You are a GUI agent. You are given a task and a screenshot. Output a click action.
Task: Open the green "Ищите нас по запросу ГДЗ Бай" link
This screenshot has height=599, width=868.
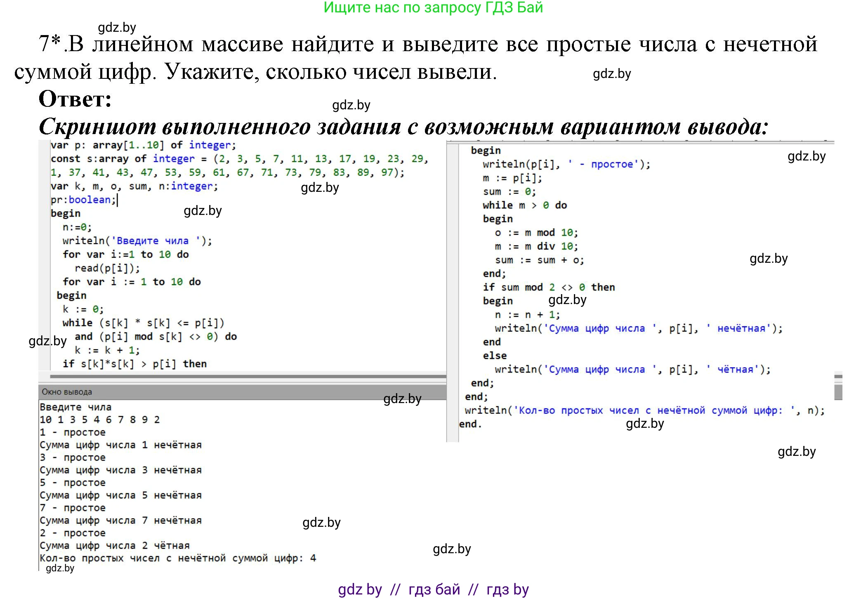pyautogui.click(x=433, y=8)
